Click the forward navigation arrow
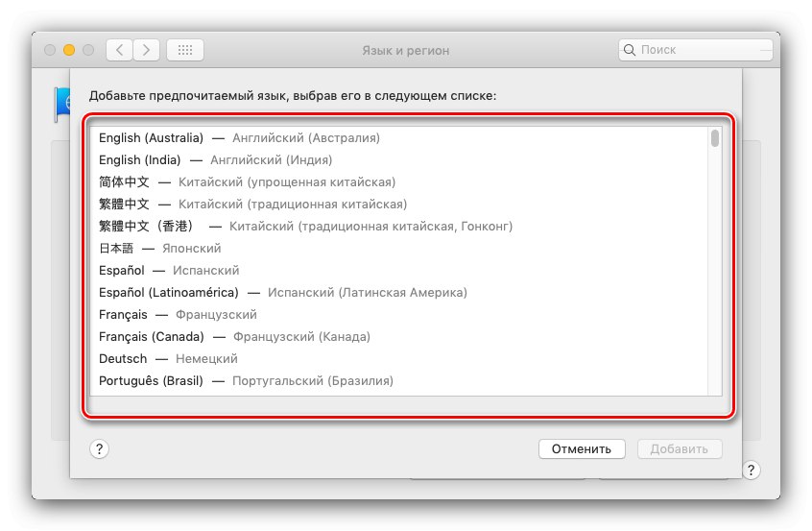This screenshot has height=531, width=812. [x=147, y=49]
